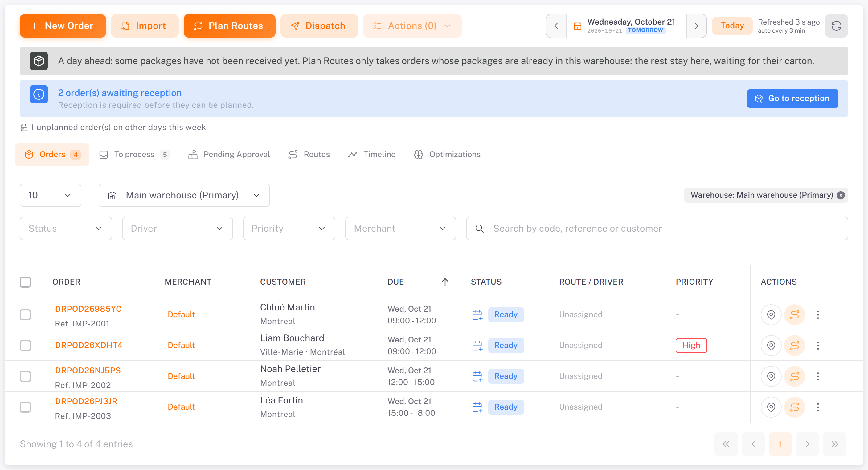Expand the Priority filter dropdown
Screen dimensions: 868x470
[x=289, y=229]
